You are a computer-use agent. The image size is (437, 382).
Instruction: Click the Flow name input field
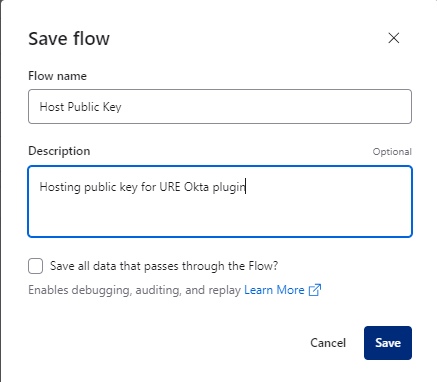click(220, 107)
